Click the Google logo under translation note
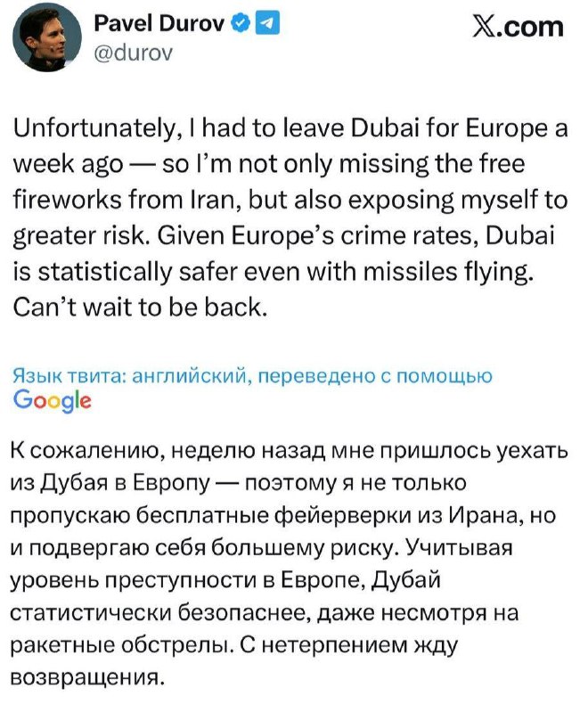This screenshot has width=588, height=713. point(53,400)
